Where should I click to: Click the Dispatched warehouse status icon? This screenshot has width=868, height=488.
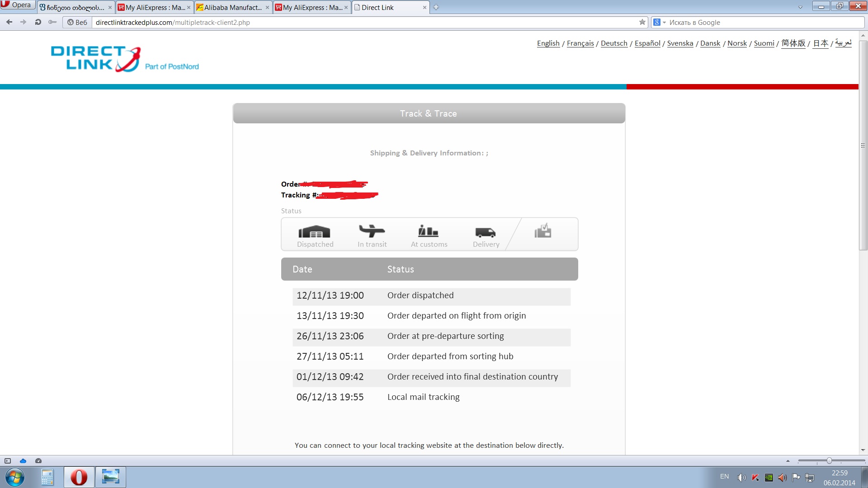click(314, 232)
